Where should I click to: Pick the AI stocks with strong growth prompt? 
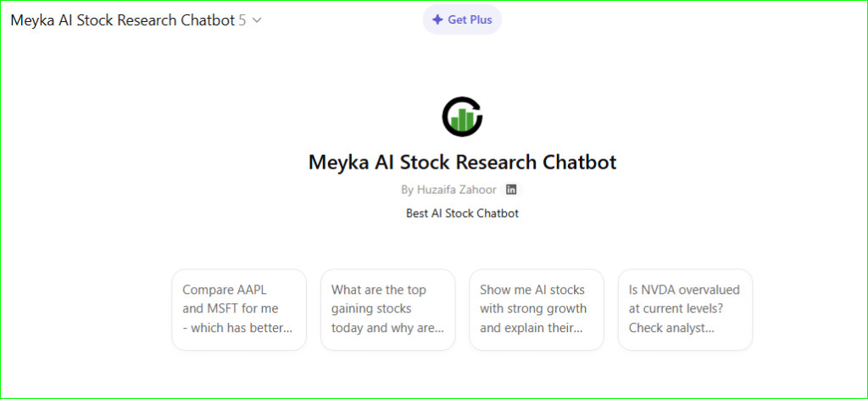pyautogui.click(x=537, y=309)
